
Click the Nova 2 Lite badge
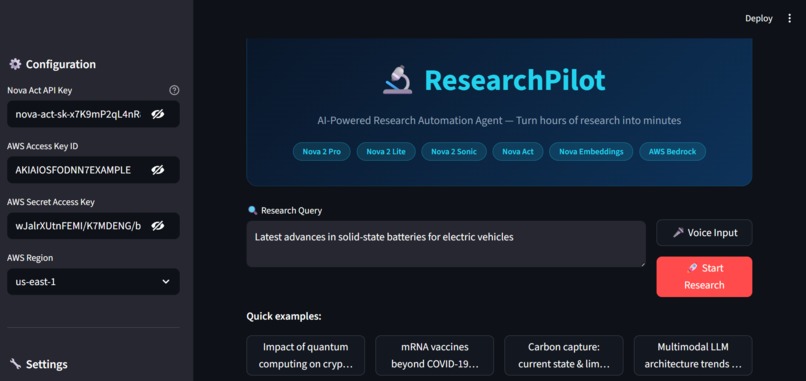386,152
